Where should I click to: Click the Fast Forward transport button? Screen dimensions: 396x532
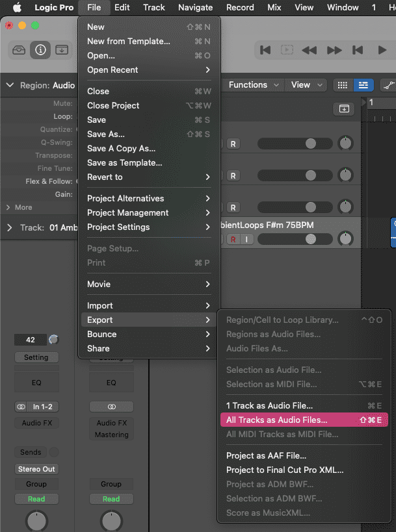pyautogui.click(x=334, y=50)
